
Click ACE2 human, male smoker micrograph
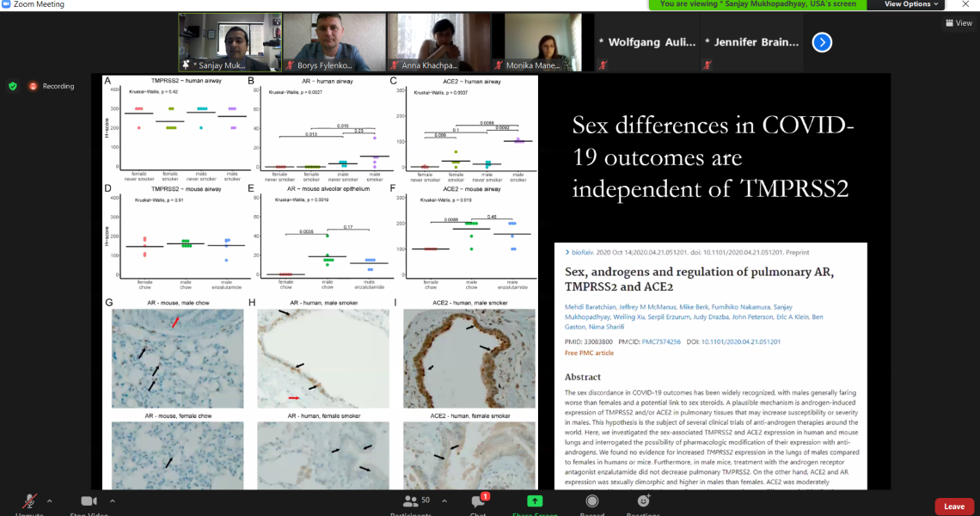click(x=469, y=359)
